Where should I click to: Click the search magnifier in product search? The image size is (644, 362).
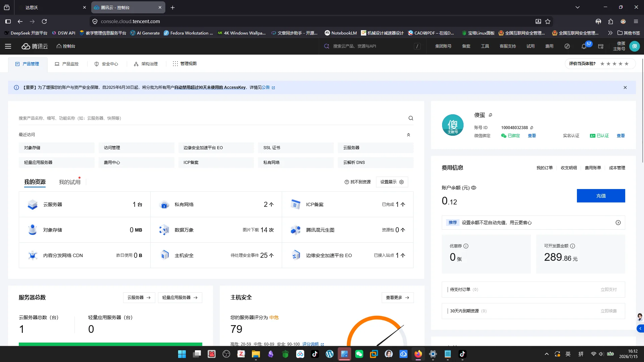coord(411,118)
